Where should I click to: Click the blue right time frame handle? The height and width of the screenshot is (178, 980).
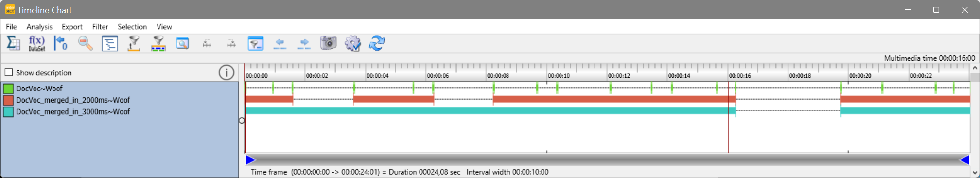pos(964,160)
